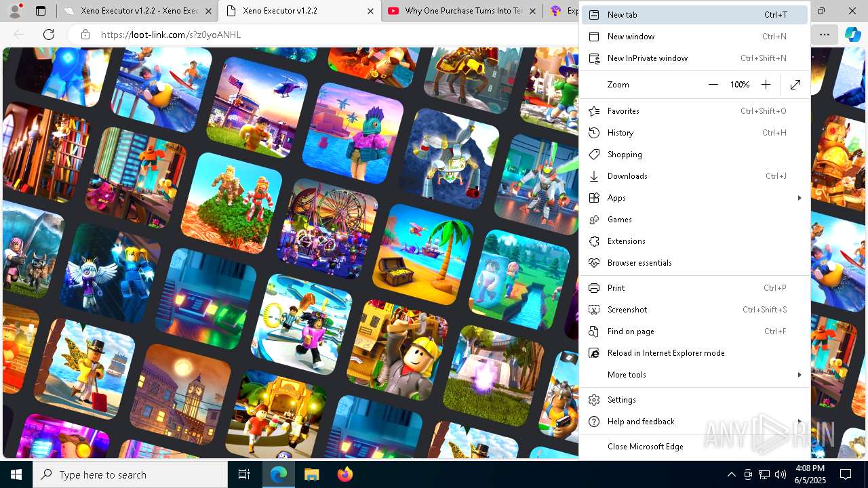Viewport: 868px width, 488px height.
Task: Launch Firefox from the taskbar
Action: pyautogui.click(x=344, y=474)
